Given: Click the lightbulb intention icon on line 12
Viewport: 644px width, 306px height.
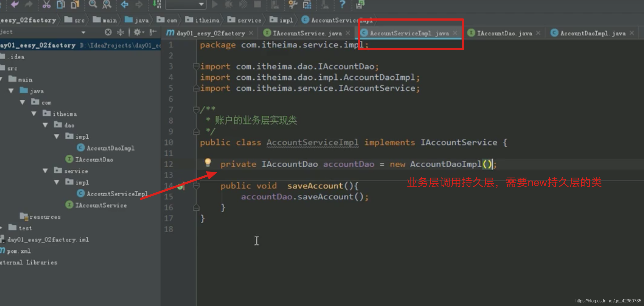Looking at the screenshot, I should click(x=208, y=162).
